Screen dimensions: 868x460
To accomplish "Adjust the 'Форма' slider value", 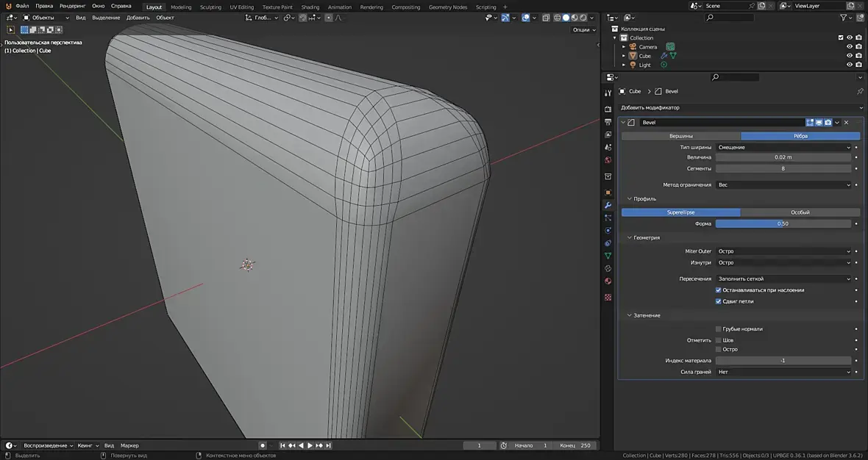I will click(783, 223).
